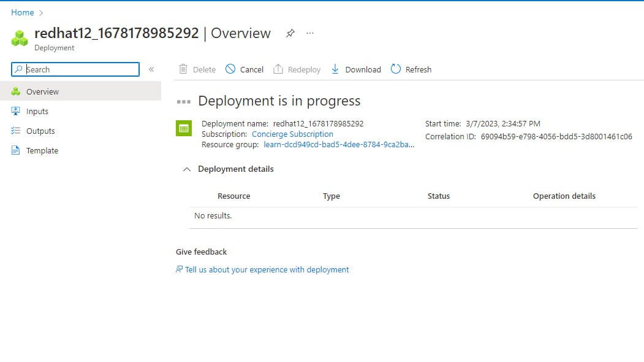This screenshot has height=362, width=644.
Task: Click the Deployment details heading text
Action: click(x=236, y=169)
